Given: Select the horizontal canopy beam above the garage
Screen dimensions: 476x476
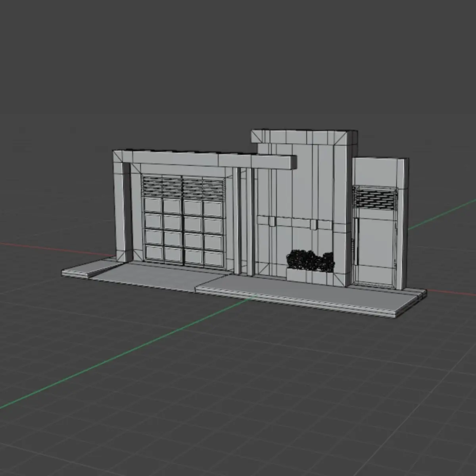Looking at the screenshot, I should [205, 159].
